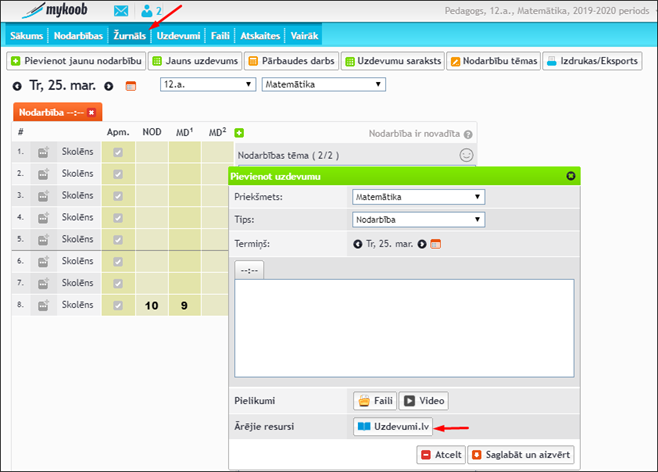
Task: Click the Uzdevumi.lv external resource button
Action: click(393, 427)
